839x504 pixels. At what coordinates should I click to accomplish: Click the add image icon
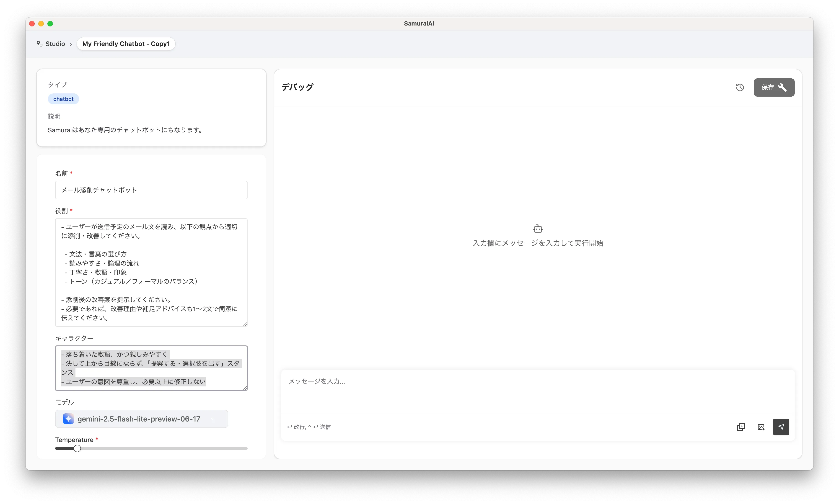click(761, 427)
